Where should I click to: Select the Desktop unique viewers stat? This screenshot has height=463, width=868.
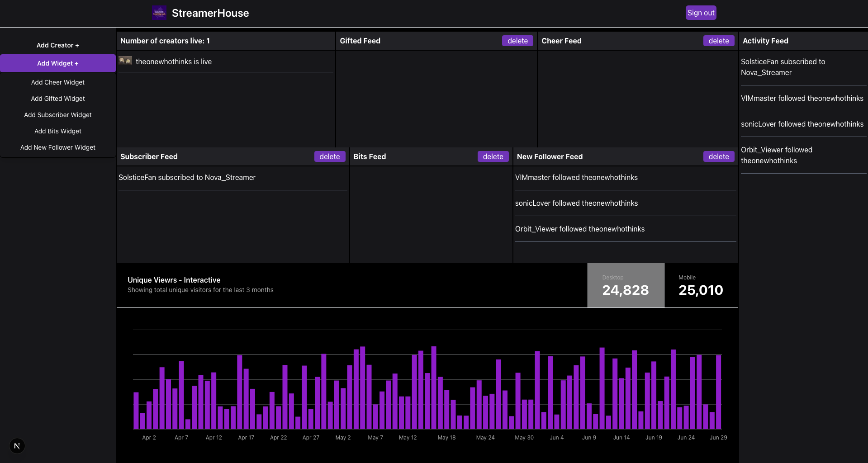(x=626, y=285)
